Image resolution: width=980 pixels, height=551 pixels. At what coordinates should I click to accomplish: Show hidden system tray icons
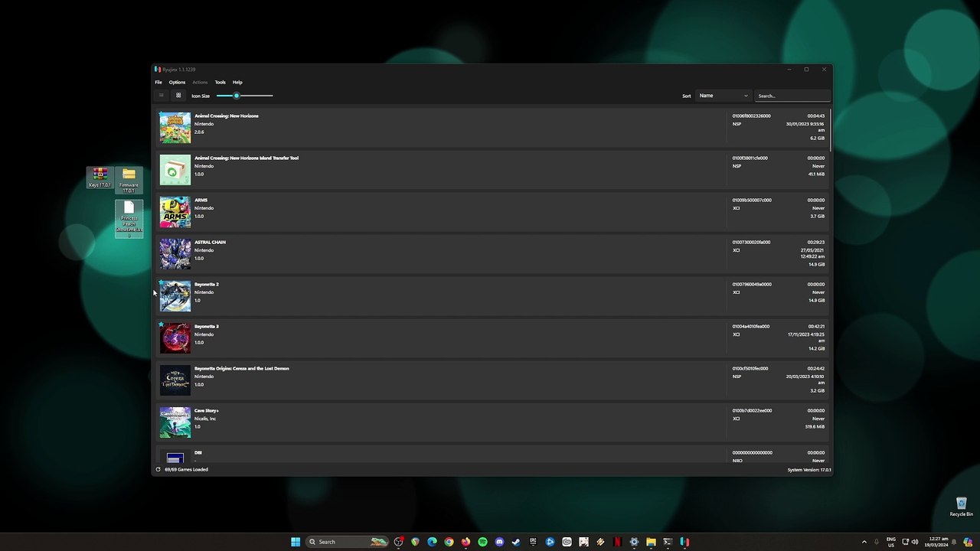coord(864,542)
